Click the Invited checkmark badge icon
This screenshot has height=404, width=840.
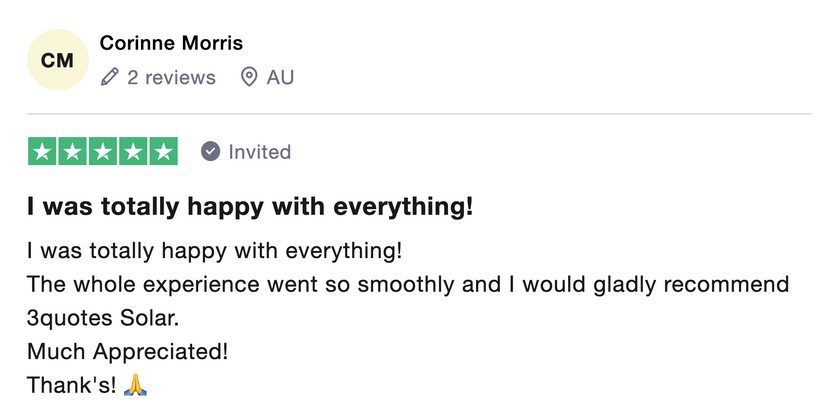tap(211, 152)
